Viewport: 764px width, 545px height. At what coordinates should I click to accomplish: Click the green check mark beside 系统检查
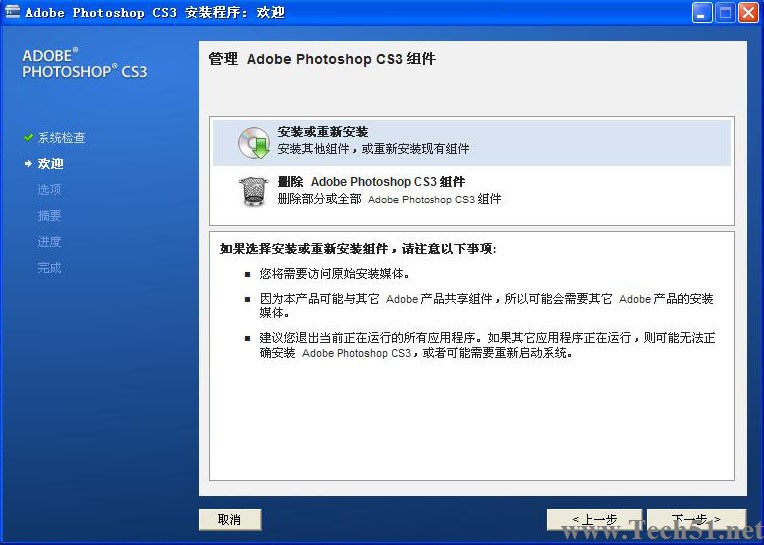pyautogui.click(x=28, y=138)
